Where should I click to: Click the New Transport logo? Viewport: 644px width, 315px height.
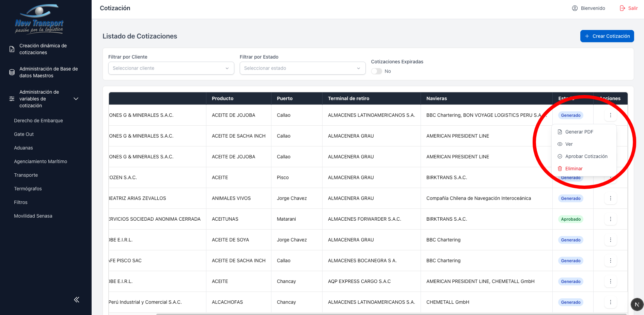(39, 19)
